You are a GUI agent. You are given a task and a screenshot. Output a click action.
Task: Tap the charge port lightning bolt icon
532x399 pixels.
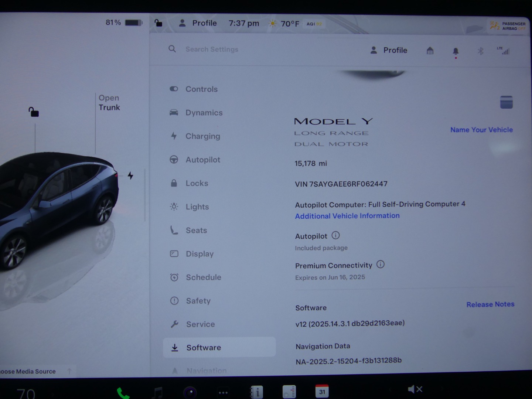(x=130, y=175)
